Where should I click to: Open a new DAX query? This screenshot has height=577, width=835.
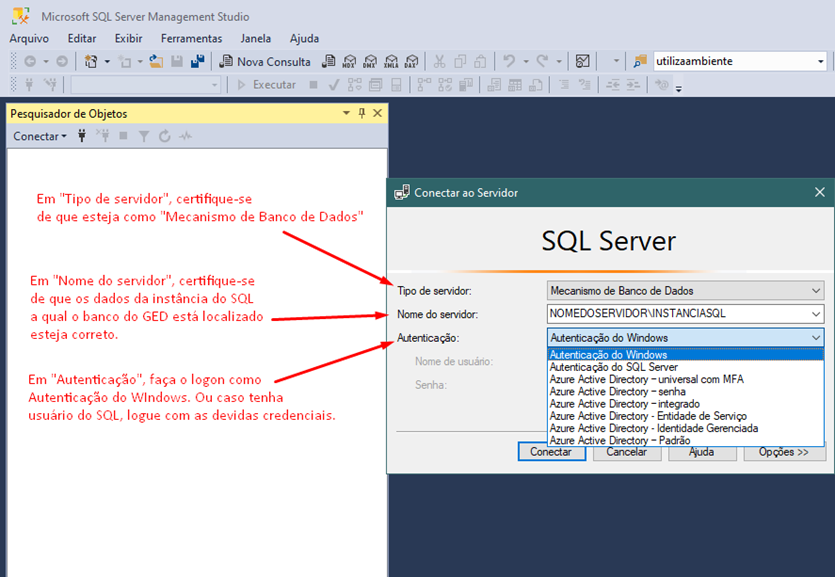[411, 62]
